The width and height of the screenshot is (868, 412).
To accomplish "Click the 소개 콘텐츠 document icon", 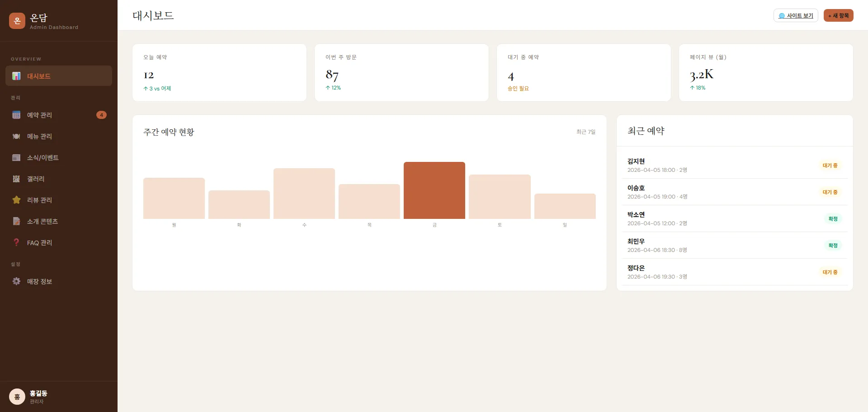I will (16, 221).
